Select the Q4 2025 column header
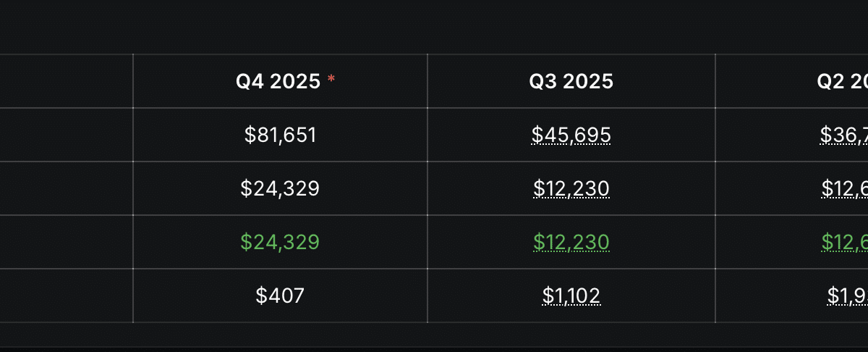Image resolution: width=868 pixels, height=352 pixels. tap(278, 82)
